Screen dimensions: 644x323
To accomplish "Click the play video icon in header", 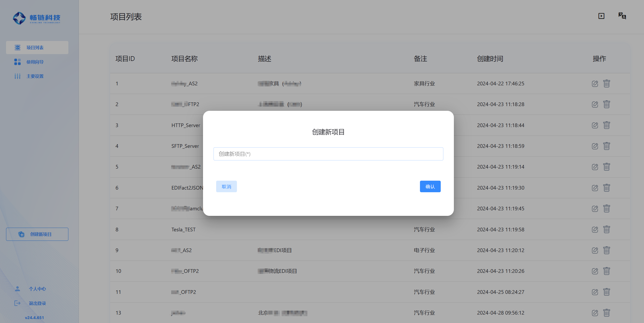I will (x=601, y=16).
